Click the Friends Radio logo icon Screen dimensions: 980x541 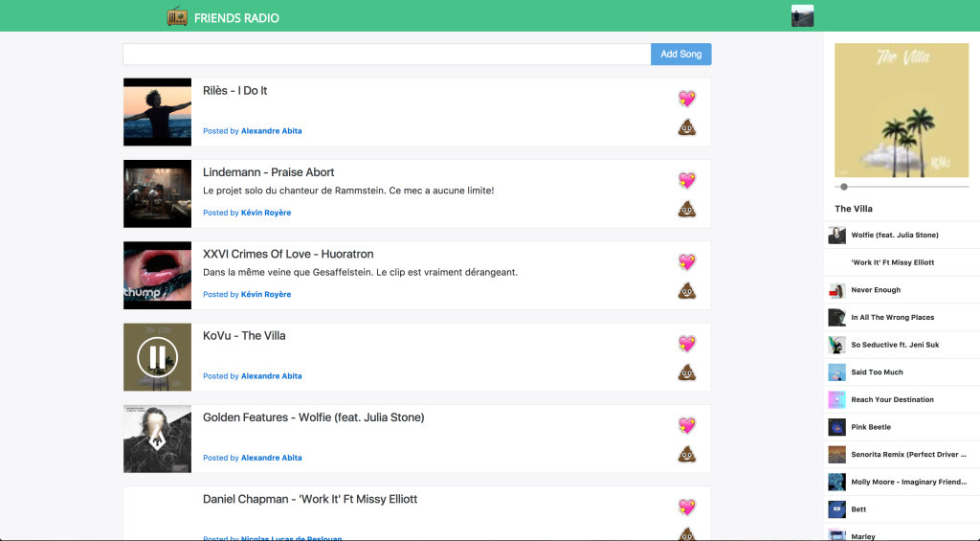click(x=177, y=16)
